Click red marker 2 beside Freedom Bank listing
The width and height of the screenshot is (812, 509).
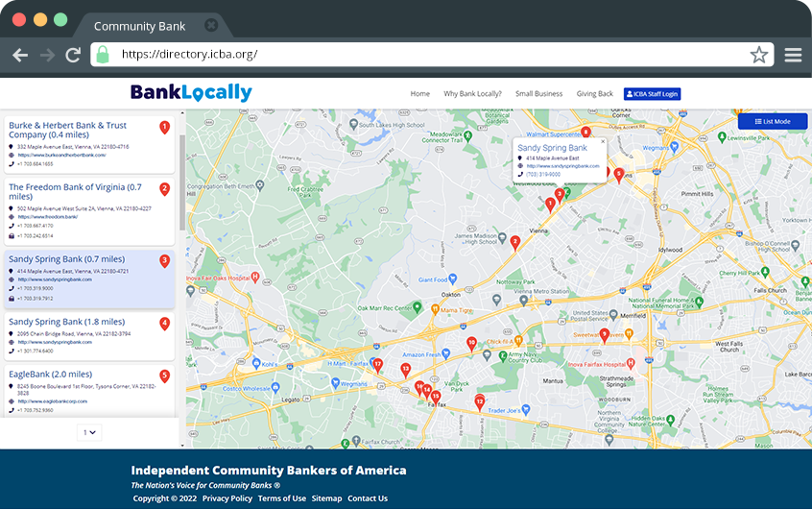[x=165, y=189]
